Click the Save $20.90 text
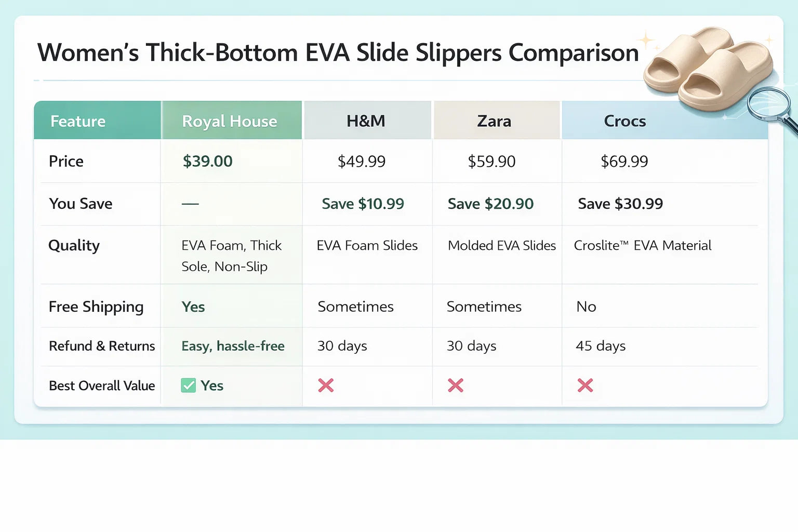The image size is (798, 532). [490, 204]
